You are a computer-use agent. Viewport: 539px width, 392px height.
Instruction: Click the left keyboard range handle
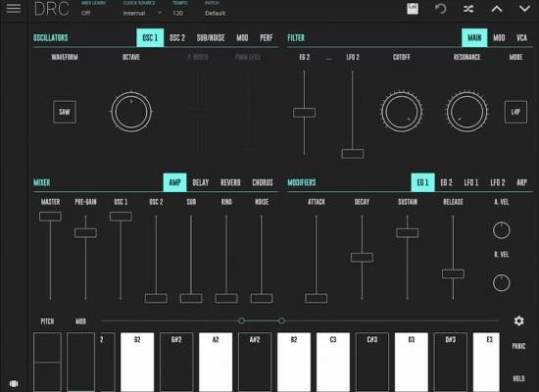pos(241,320)
